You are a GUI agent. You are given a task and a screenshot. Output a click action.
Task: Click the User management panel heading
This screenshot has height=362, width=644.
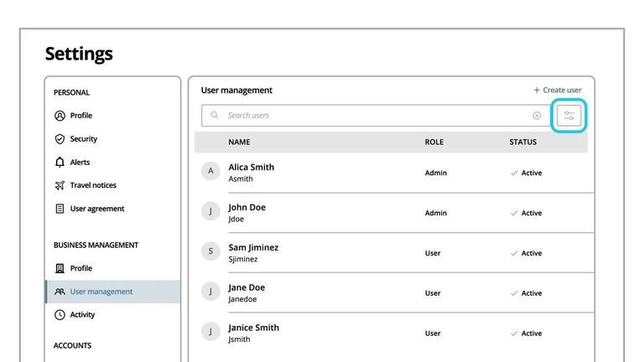tap(236, 90)
